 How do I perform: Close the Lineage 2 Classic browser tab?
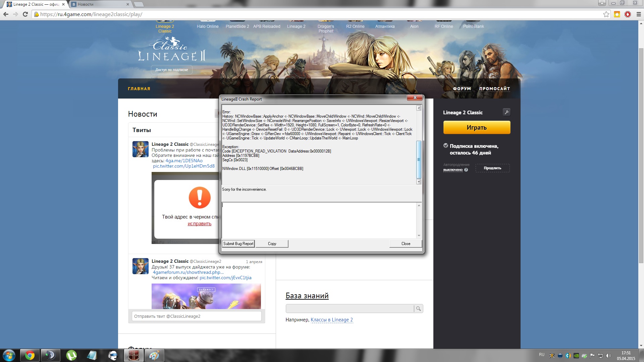(x=63, y=4)
